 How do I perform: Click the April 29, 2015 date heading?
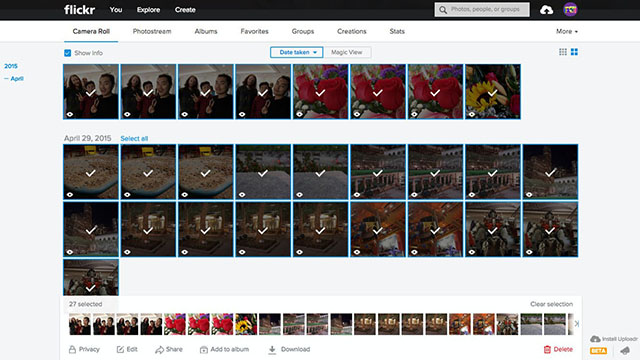[87, 138]
